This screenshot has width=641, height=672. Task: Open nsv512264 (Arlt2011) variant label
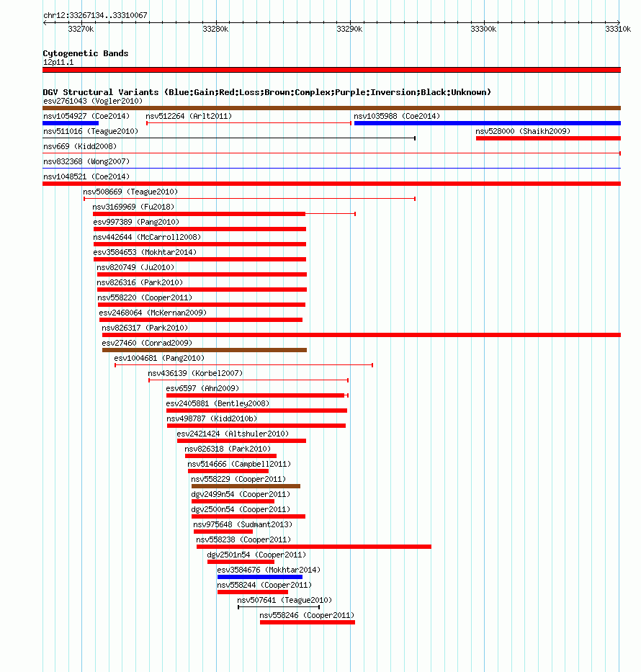coord(189,116)
